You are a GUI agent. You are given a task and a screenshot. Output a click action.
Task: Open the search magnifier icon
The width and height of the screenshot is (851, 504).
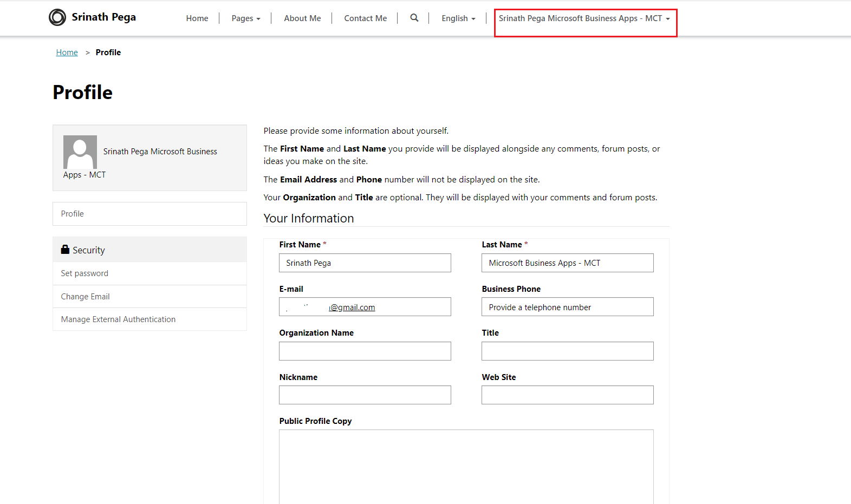pyautogui.click(x=414, y=18)
